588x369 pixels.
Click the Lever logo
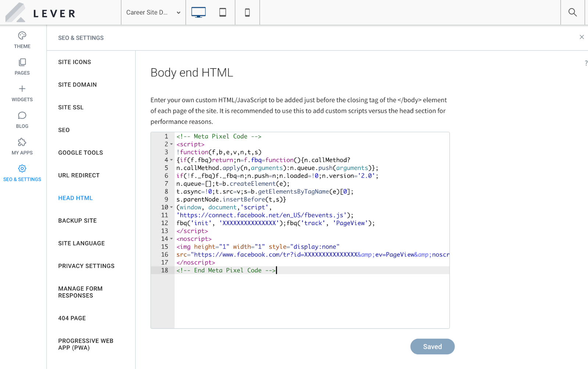click(x=40, y=13)
